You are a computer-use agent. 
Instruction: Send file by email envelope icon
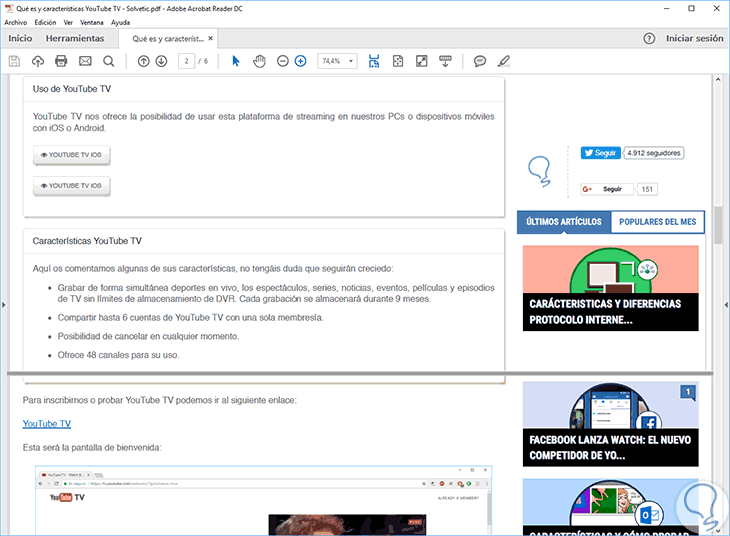click(x=85, y=61)
